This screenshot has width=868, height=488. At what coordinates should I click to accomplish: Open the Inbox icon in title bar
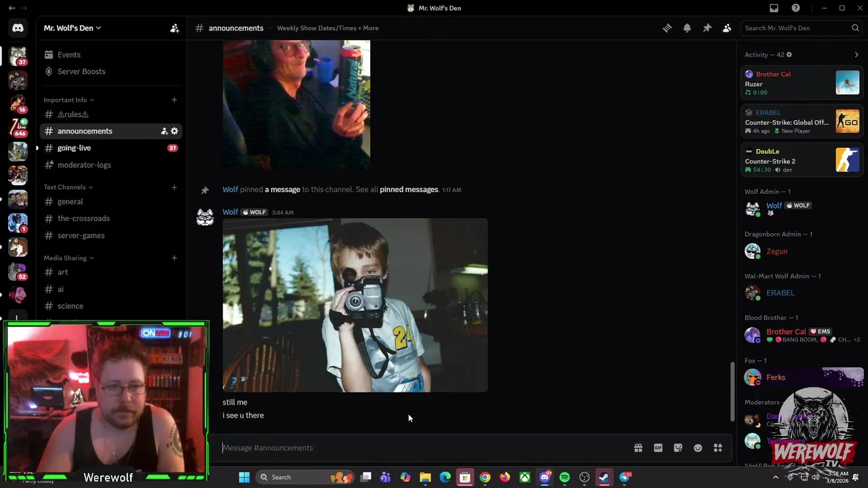point(774,8)
